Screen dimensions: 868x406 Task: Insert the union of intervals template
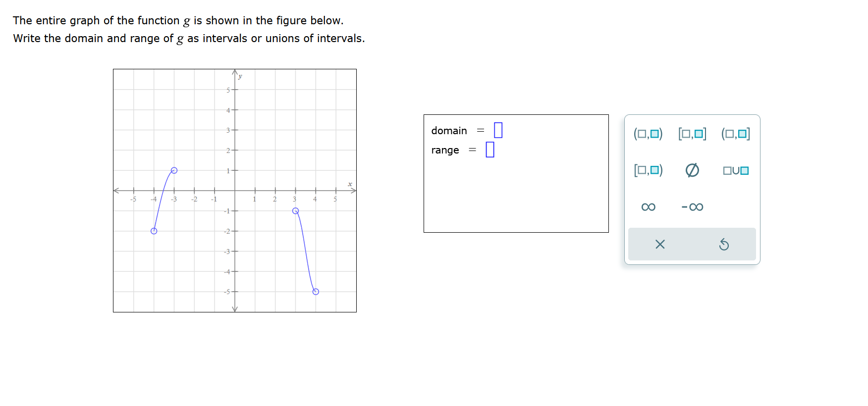coord(735,170)
